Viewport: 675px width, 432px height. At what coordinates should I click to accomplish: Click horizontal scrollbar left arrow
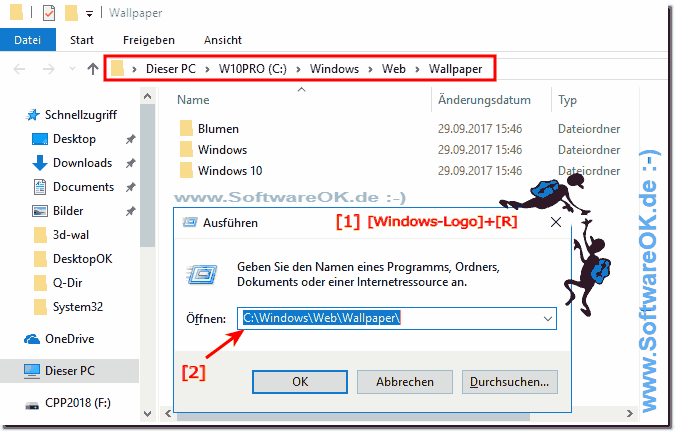coord(168,414)
